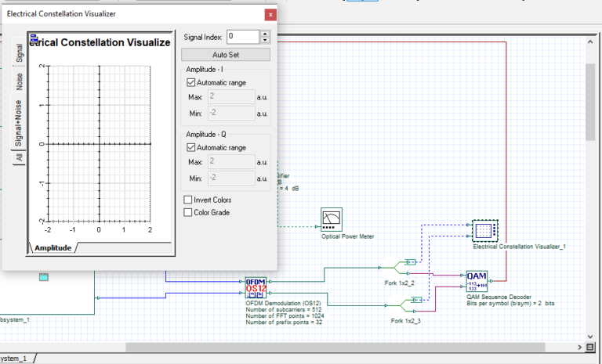Open the Signal+Noise tab

pyautogui.click(x=19, y=123)
